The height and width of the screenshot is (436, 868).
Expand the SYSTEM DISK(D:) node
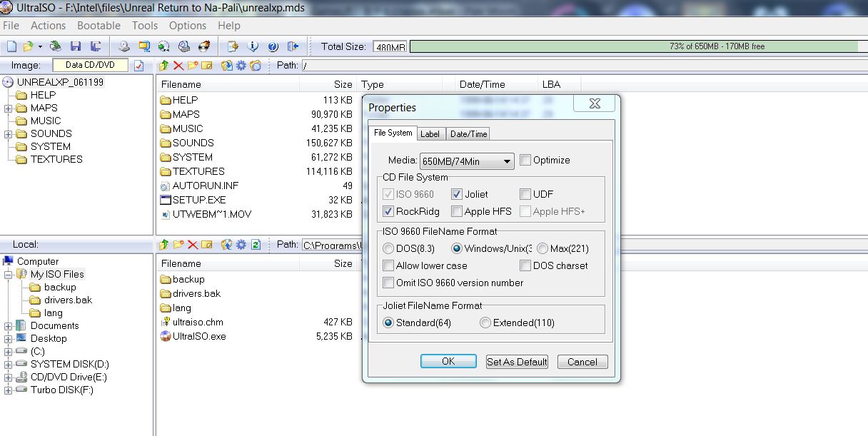coord(8,365)
